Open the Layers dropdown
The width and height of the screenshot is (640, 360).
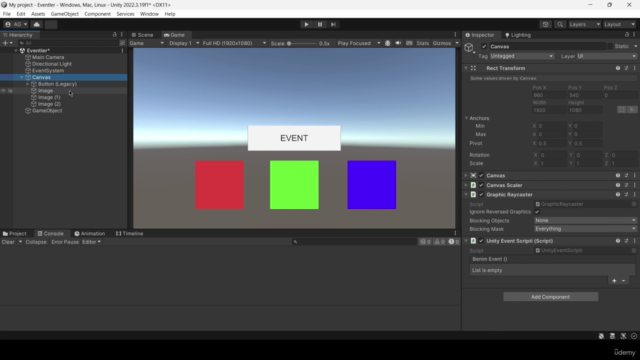pos(584,24)
